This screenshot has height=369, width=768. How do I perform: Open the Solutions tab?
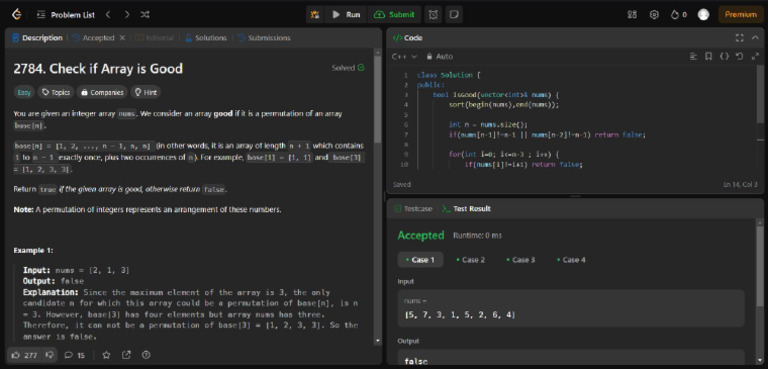tap(206, 38)
